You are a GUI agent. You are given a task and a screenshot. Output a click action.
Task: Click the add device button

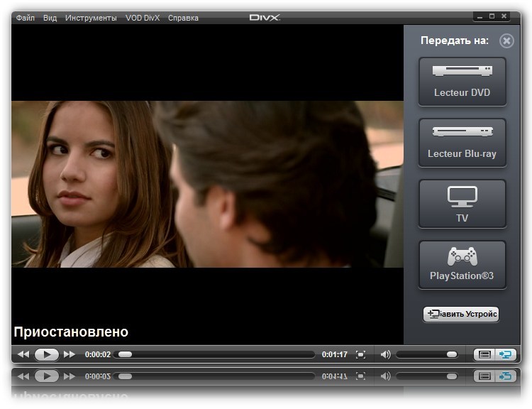click(461, 314)
